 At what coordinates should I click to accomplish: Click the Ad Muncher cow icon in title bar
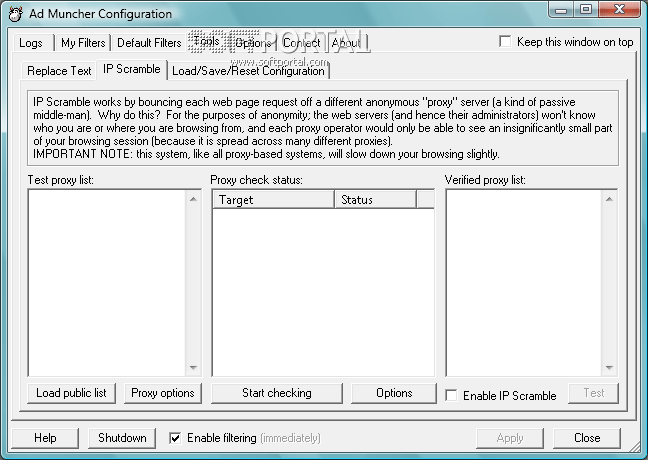[x=15, y=14]
